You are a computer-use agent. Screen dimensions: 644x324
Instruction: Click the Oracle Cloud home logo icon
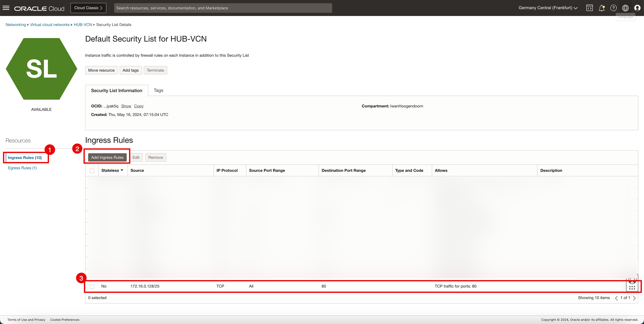click(x=40, y=7)
